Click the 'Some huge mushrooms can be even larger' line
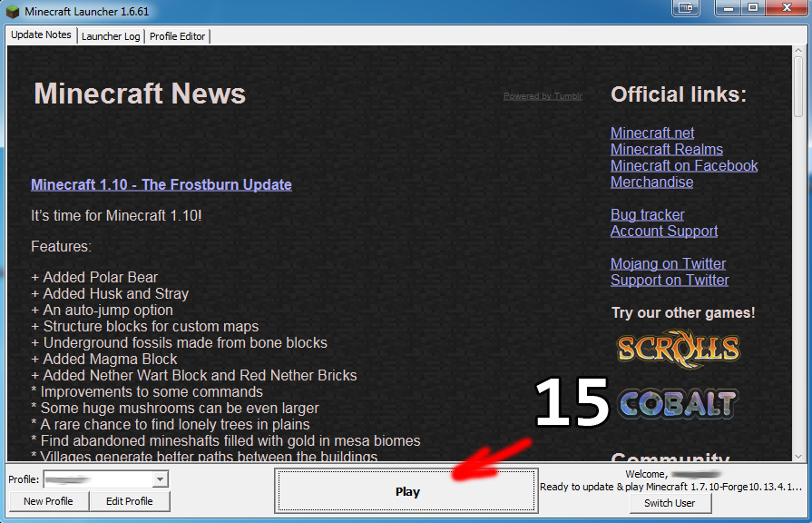This screenshot has width=812, height=523. coord(175,409)
